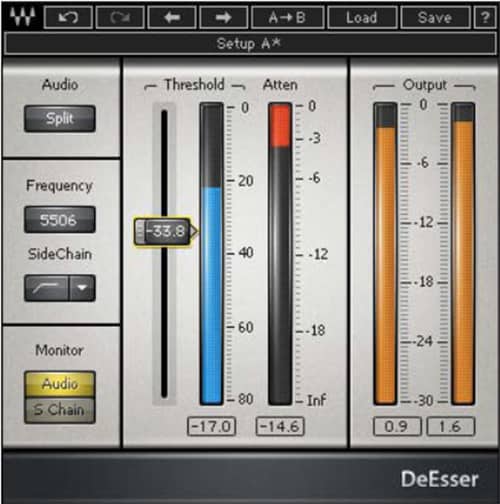Open the Load preset menu
The height and width of the screenshot is (504, 500).
pyautogui.click(x=362, y=17)
